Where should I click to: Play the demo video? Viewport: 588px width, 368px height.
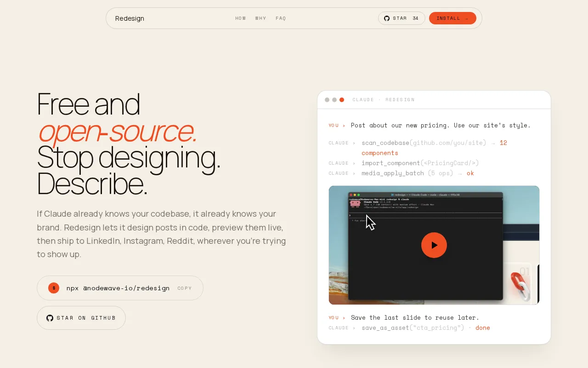point(434,245)
